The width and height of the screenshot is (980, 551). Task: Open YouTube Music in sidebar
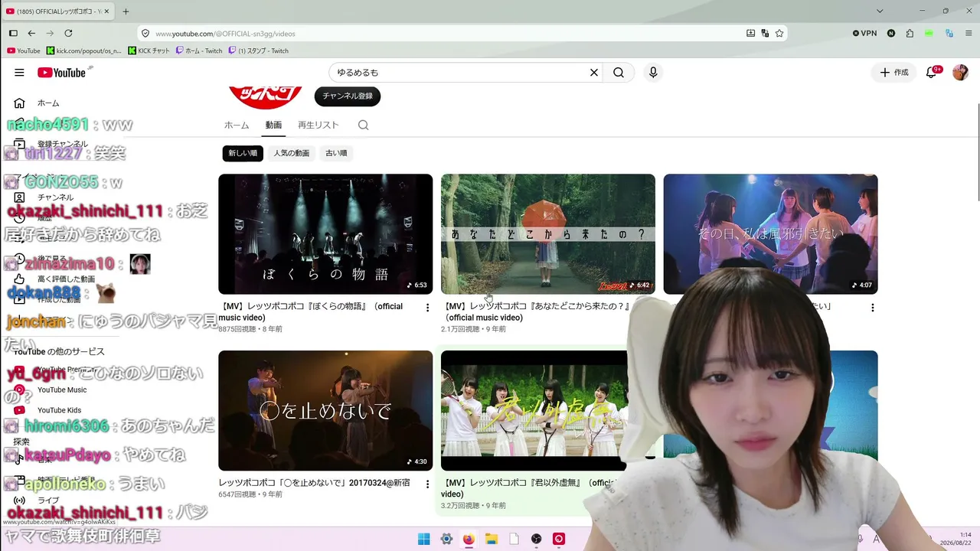[x=60, y=390]
